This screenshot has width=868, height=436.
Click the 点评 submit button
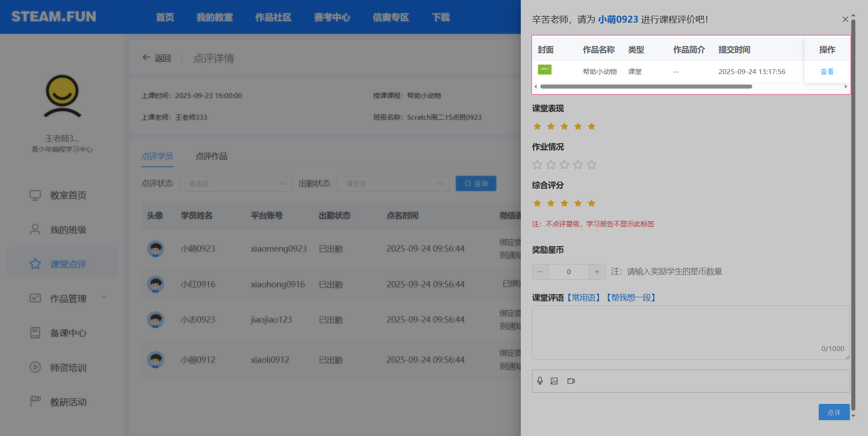[x=834, y=412]
